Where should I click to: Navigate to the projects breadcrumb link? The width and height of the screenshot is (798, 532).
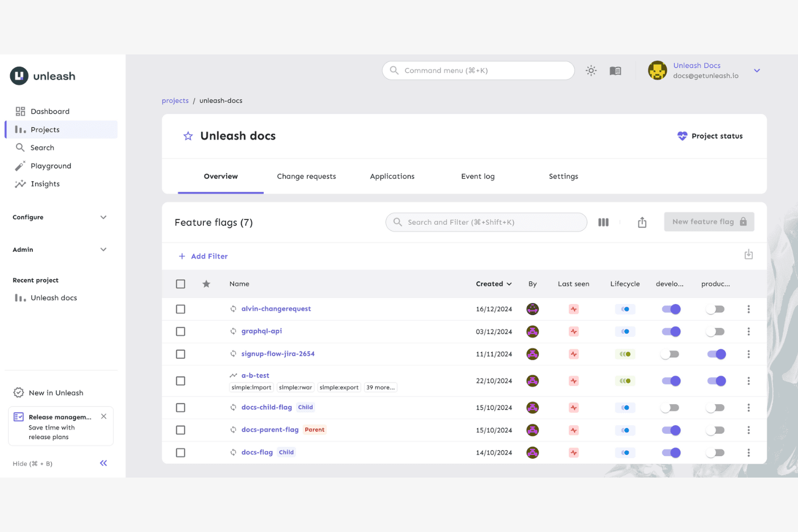click(x=175, y=101)
